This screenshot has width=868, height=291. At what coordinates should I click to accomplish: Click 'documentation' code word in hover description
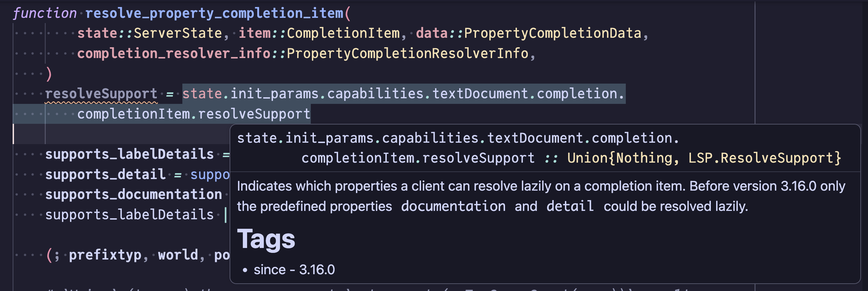tap(453, 206)
